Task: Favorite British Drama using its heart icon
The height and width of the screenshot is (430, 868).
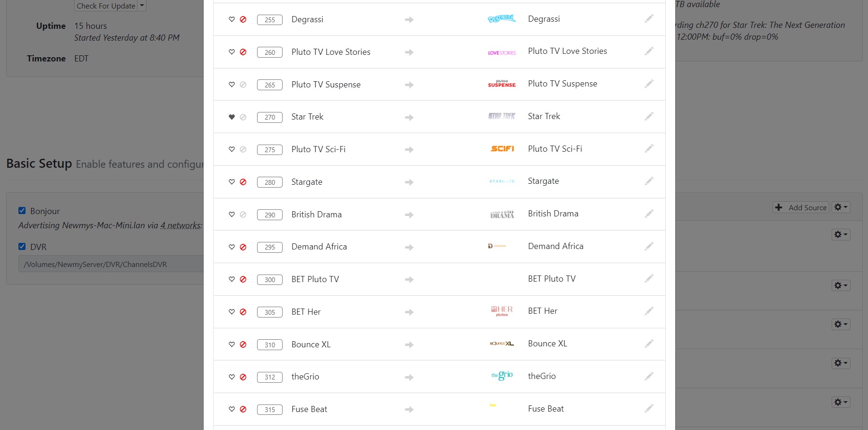Action: tap(232, 214)
